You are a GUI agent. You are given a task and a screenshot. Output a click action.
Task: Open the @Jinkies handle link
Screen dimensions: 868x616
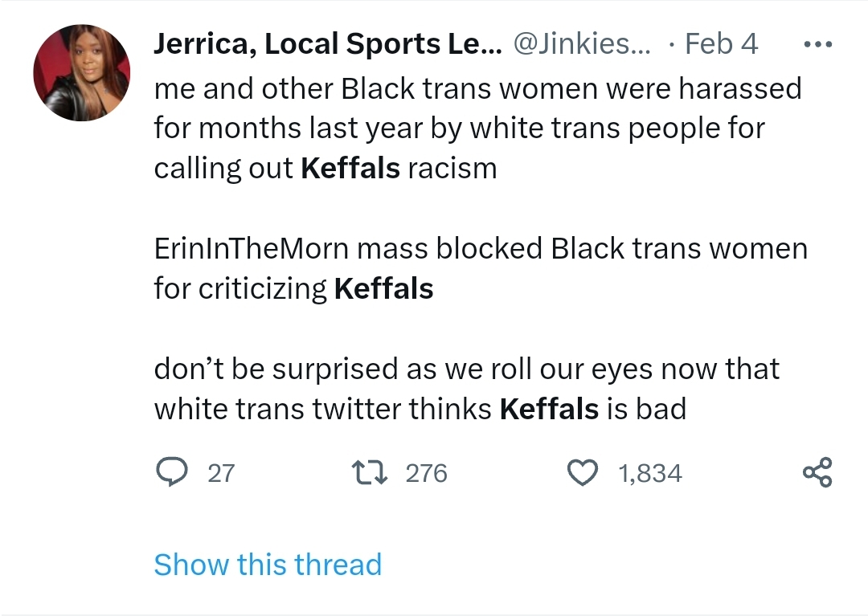[x=583, y=43]
